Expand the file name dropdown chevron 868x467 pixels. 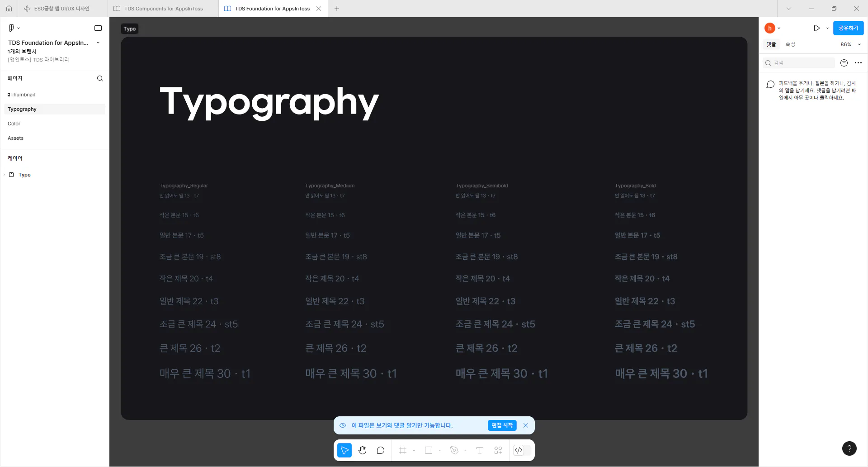(98, 43)
